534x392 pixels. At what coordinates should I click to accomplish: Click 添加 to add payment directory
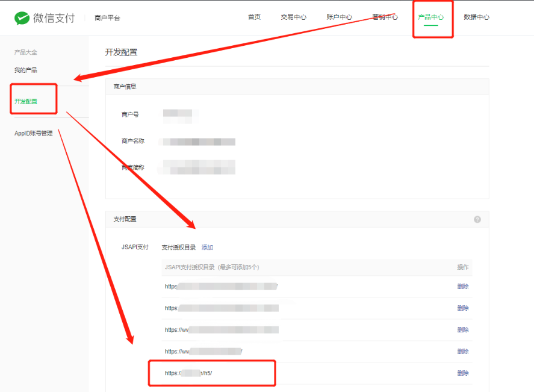[207, 247]
